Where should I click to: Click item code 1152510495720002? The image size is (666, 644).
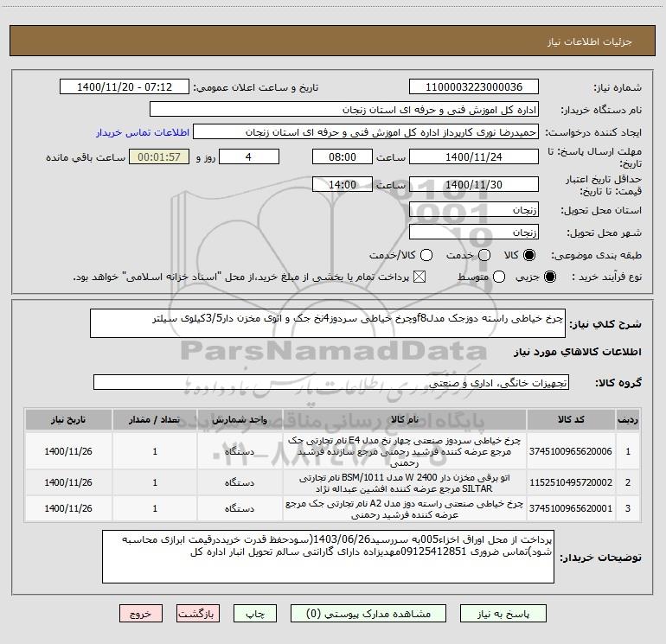(571, 482)
